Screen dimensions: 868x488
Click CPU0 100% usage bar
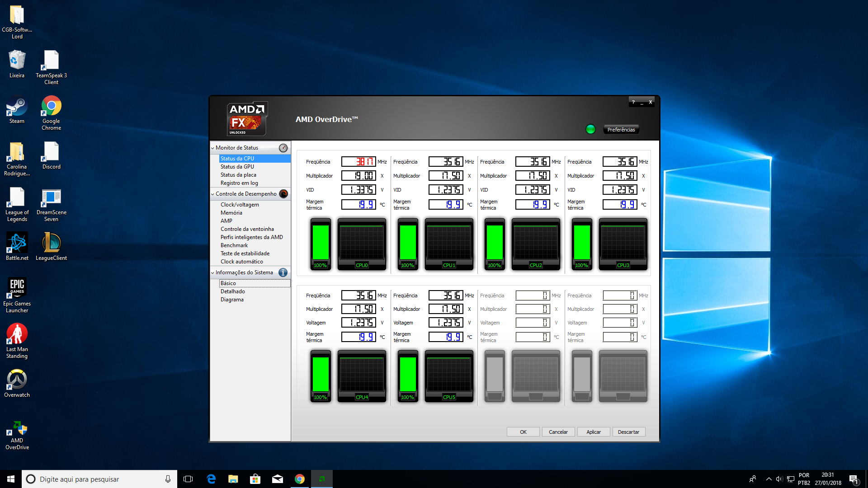321,244
